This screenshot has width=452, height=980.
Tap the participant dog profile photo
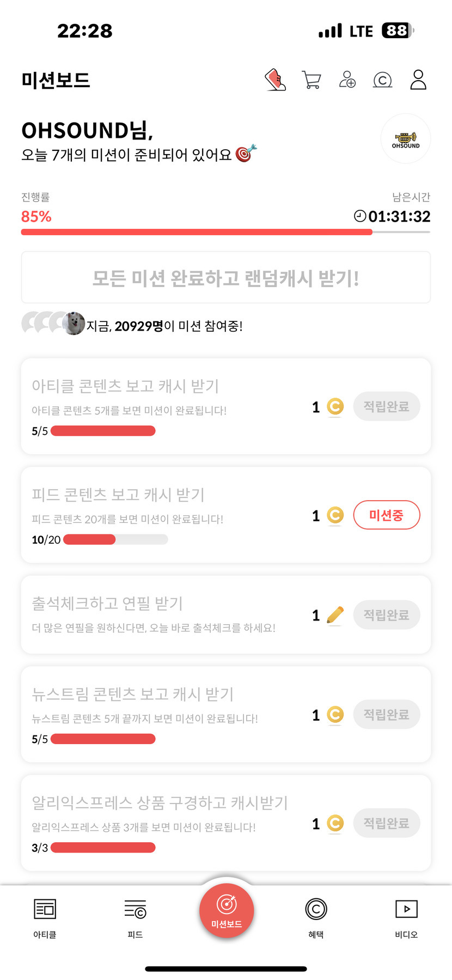74,324
